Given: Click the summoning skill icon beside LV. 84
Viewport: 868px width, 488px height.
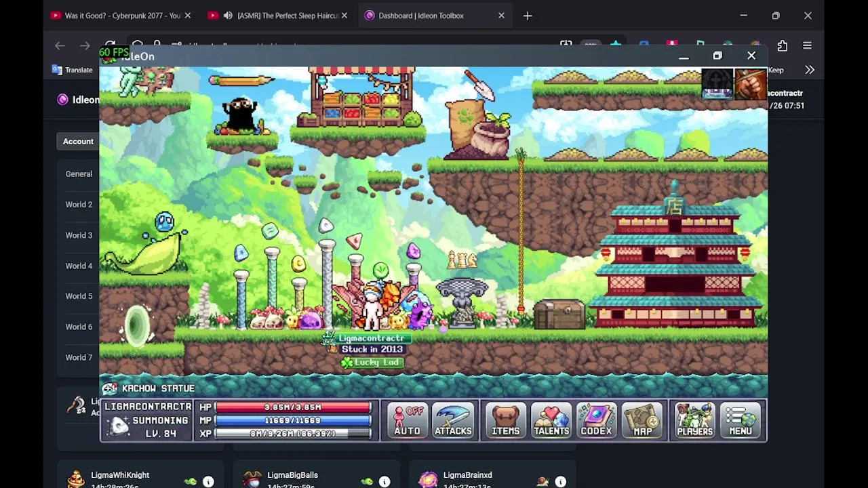Looking at the screenshot, I should pos(119,426).
